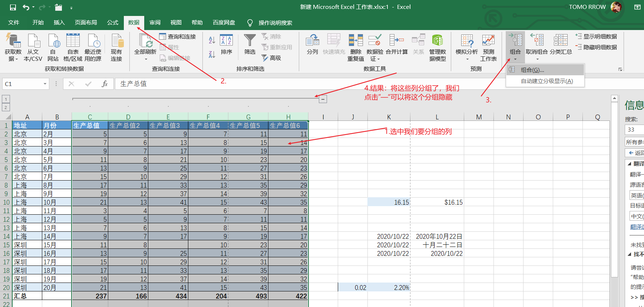Screen dimensions: 644x307
Task: Open the 百度网盘 tab
Action: click(224, 23)
